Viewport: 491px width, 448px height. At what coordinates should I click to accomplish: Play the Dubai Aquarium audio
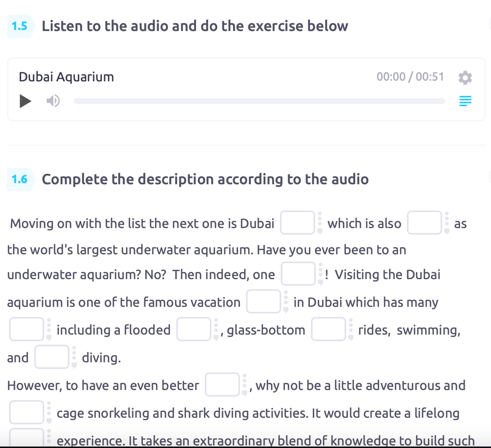[x=25, y=101]
